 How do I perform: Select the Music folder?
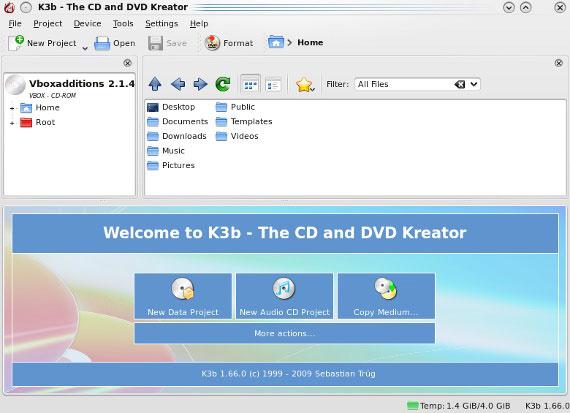166,151
